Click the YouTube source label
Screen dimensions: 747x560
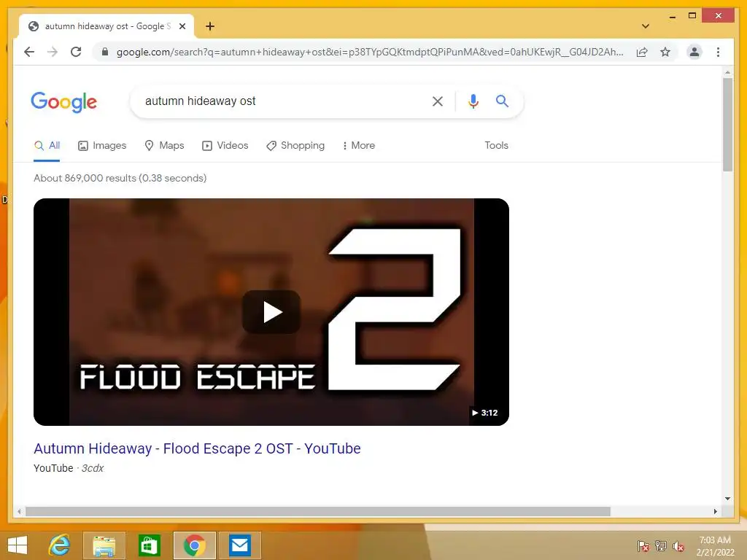tap(53, 468)
